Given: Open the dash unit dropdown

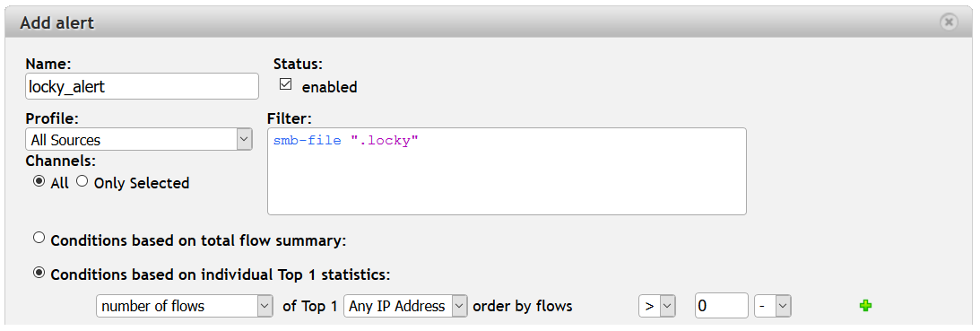Looking at the screenshot, I should pos(773,306).
